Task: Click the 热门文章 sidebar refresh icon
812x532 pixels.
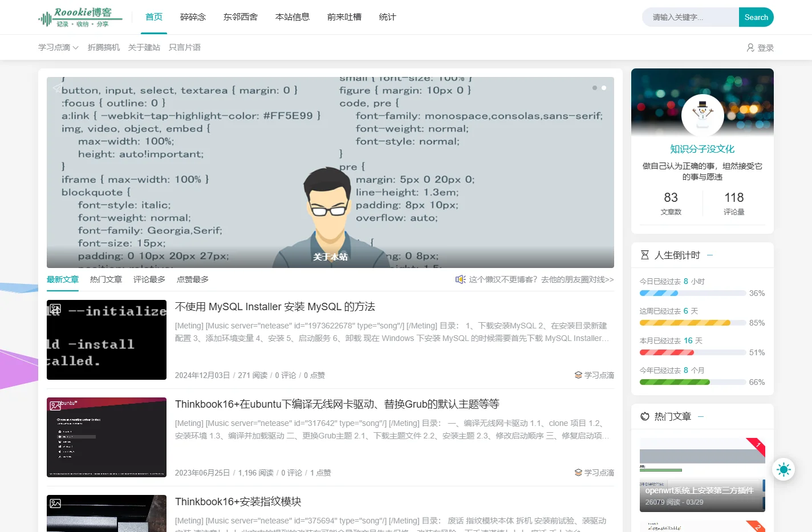Action: tap(645, 416)
